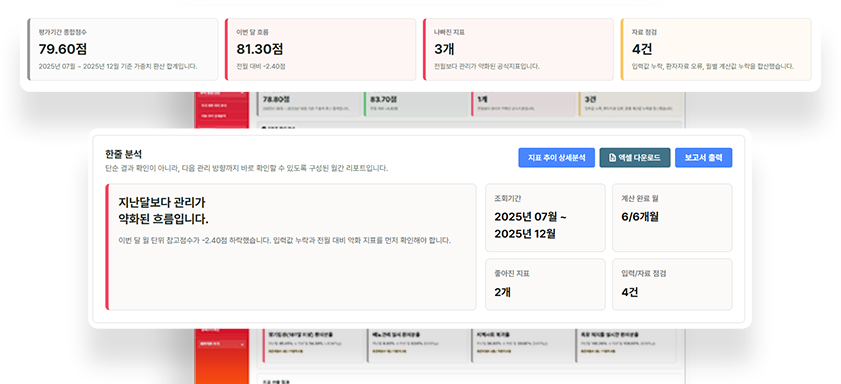Click the 83.70점 card in background dashboard

pos(416,104)
